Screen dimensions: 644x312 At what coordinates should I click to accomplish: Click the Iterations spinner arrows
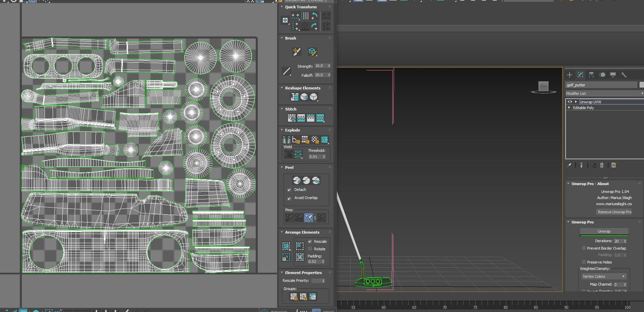(x=625, y=241)
